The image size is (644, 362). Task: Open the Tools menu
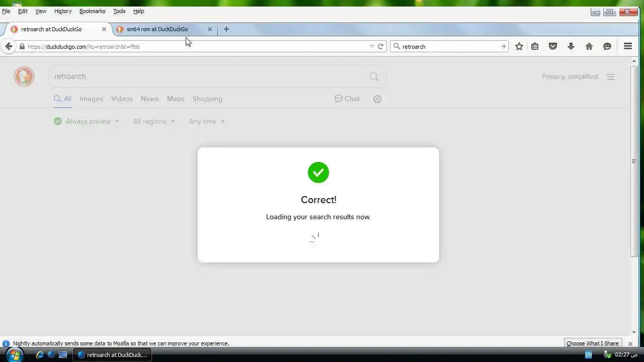point(119,11)
